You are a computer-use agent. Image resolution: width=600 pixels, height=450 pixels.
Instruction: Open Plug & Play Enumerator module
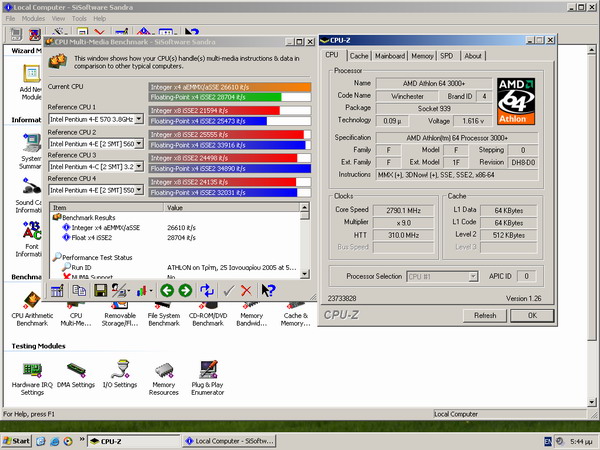(x=208, y=377)
